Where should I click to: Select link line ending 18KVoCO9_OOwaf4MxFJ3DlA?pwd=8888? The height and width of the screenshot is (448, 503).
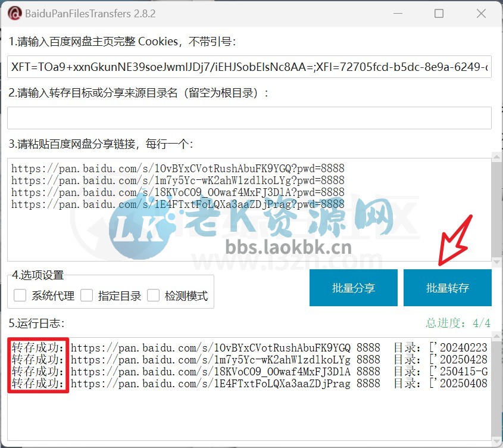pyautogui.click(x=178, y=192)
